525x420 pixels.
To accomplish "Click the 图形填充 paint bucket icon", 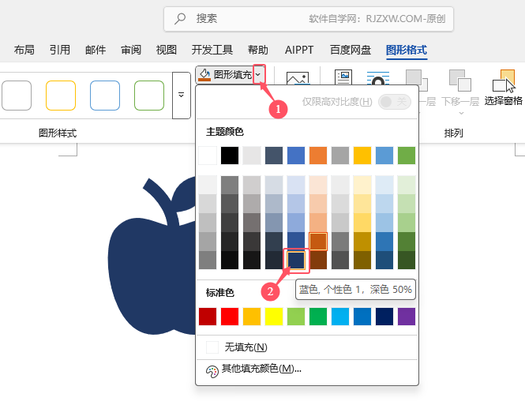I will coord(204,75).
